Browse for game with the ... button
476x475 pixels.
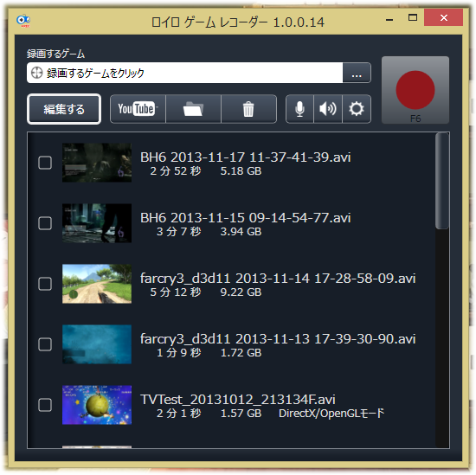[357, 73]
